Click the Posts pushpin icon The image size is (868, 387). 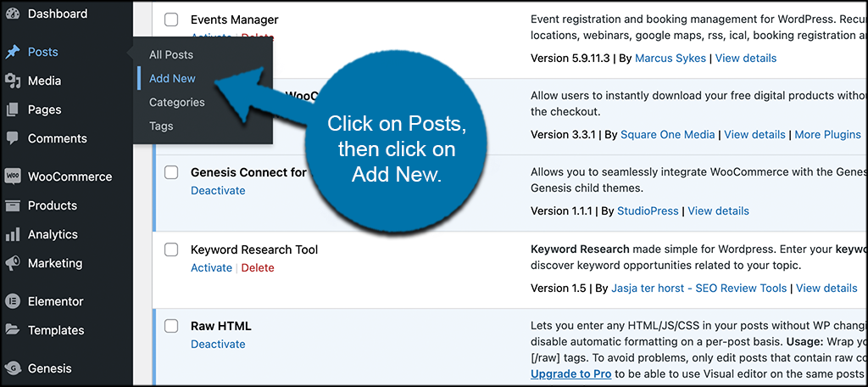13,52
